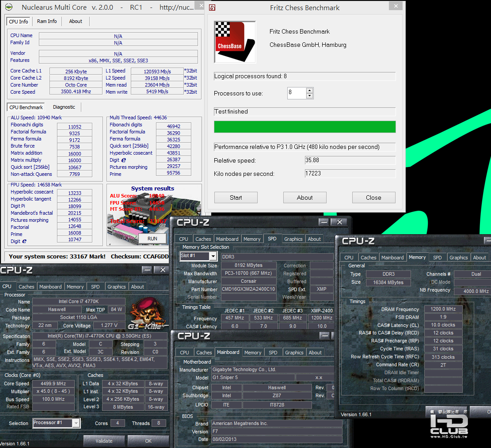Click the Prime multi-thread score 95756
The width and height of the screenshot is (491, 448).
pyautogui.click(x=174, y=173)
